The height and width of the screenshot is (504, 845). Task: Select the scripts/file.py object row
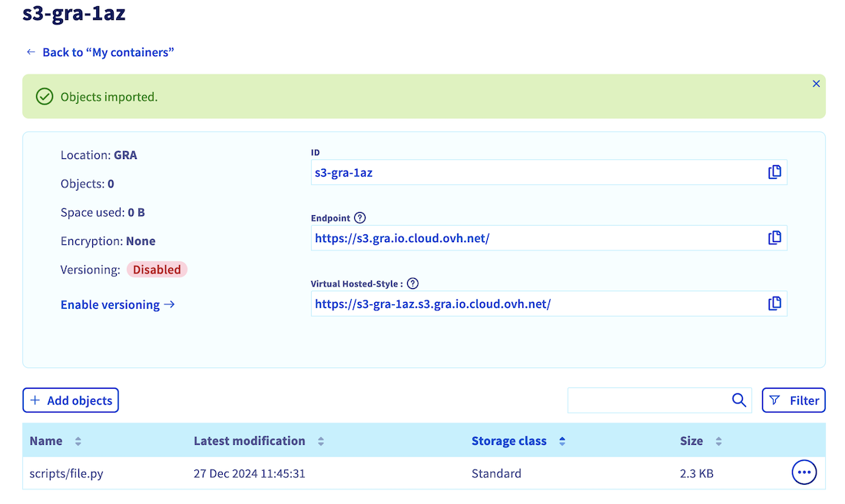[66, 473]
